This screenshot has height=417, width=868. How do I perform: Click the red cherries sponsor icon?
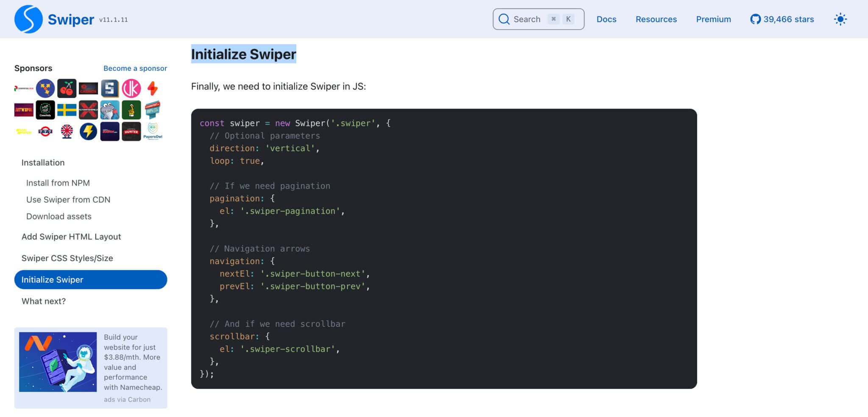[67, 89]
